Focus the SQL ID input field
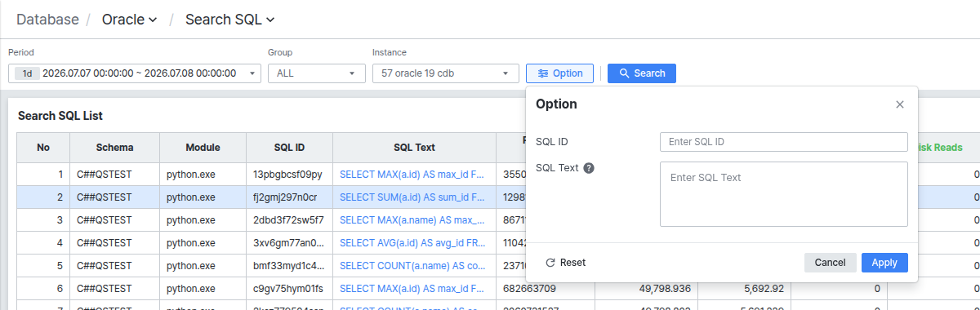The image size is (980, 310). coord(784,142)
